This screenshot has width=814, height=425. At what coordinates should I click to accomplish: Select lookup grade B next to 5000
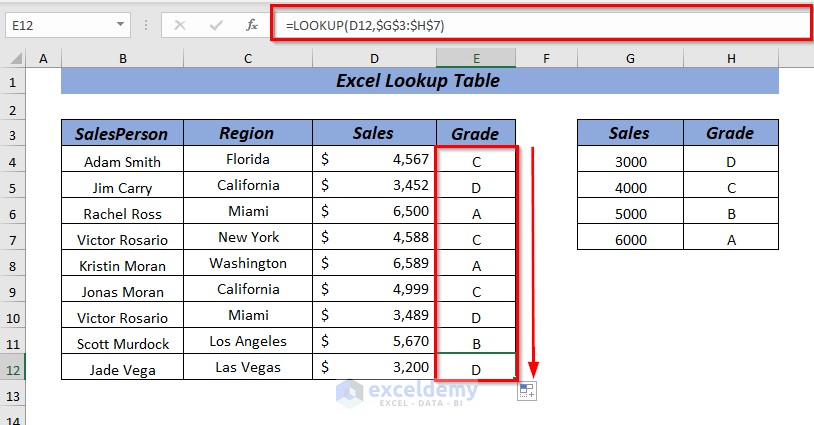point(731,211)
